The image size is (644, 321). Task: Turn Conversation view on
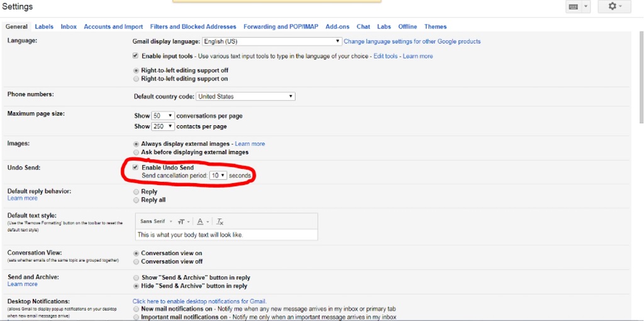[x=136, y=253]
